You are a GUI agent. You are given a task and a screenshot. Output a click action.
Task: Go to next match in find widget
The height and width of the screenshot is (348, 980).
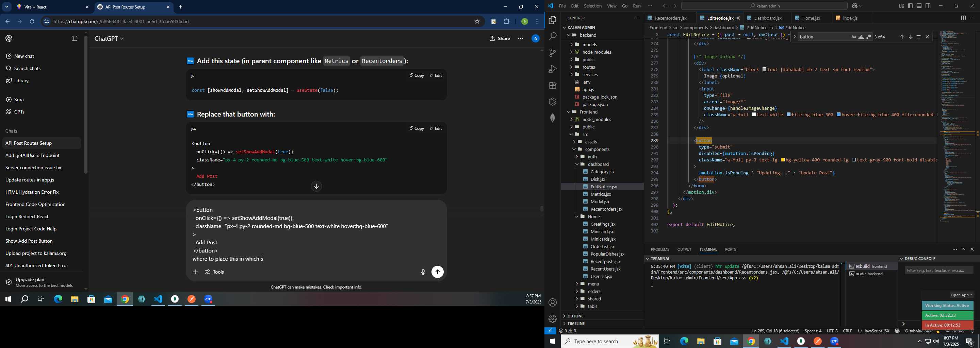coord(910,37)
